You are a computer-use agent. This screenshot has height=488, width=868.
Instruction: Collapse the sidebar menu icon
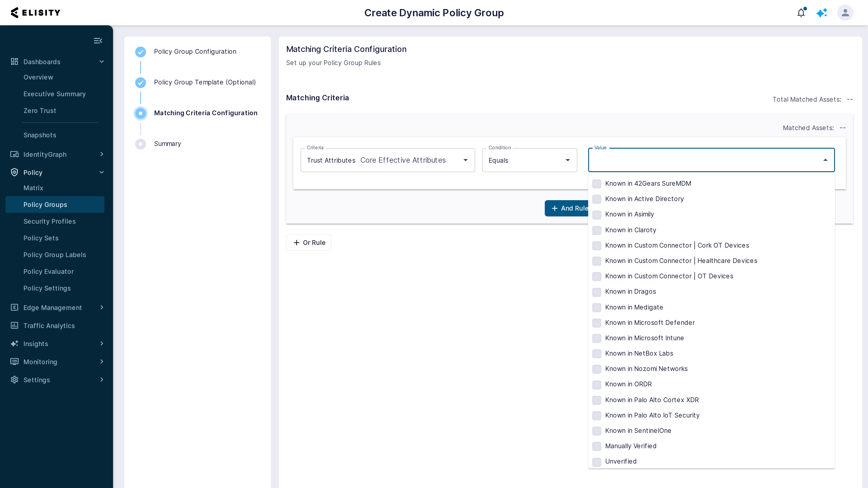tap(98, 41)
